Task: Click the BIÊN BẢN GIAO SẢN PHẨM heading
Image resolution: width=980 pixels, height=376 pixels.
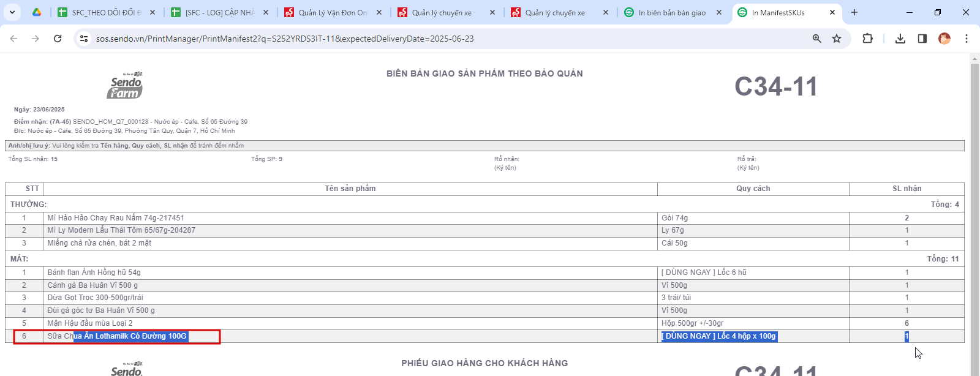Action: click(484, 73)
